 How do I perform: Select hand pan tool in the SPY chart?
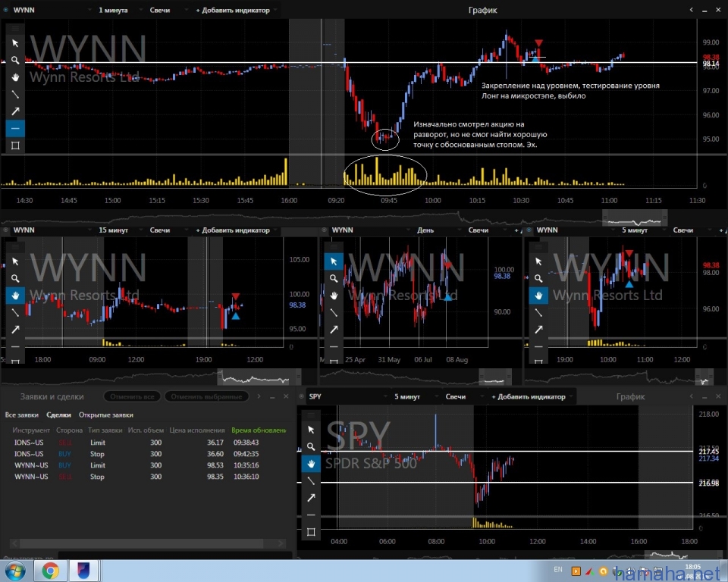311,464
